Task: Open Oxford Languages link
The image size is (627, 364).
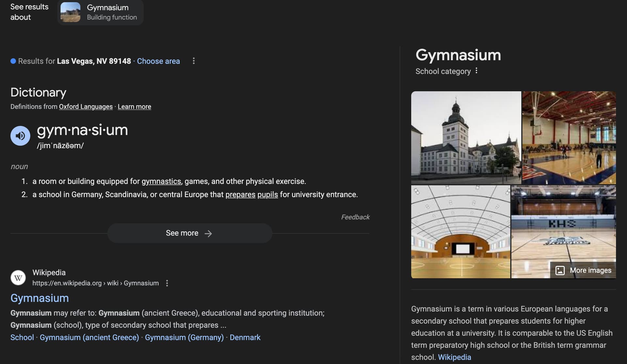Action: [86, 107]
